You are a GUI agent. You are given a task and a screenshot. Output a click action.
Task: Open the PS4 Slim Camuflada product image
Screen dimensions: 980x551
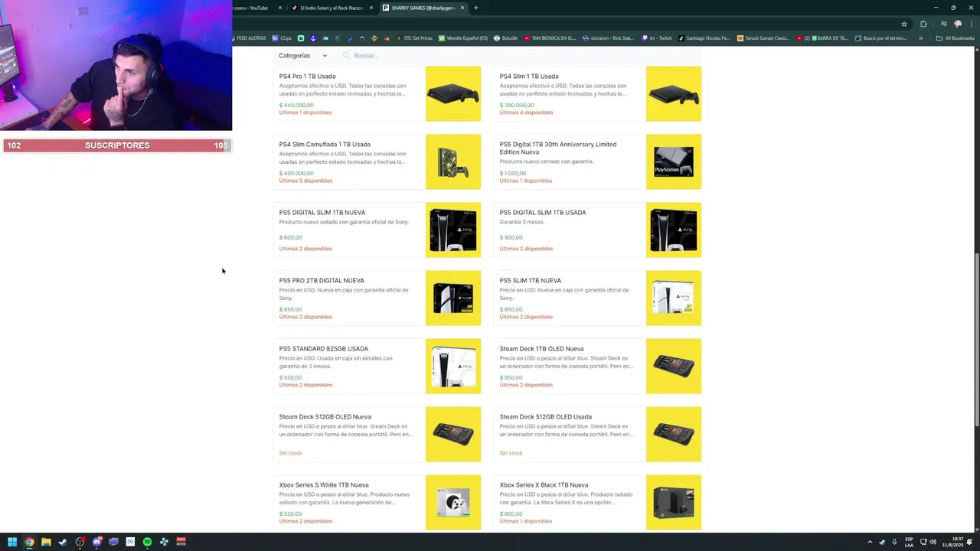[453, 162]
